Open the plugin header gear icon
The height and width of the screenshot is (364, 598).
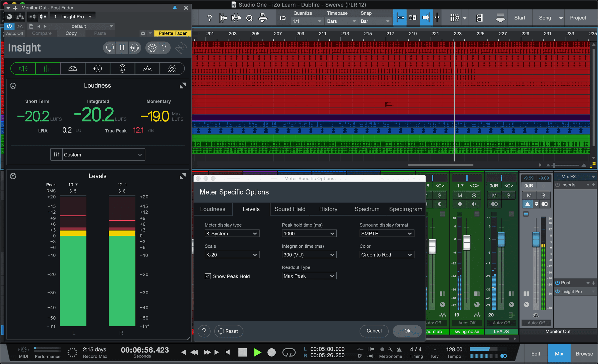pyautogui.click(x=143, y=33)
